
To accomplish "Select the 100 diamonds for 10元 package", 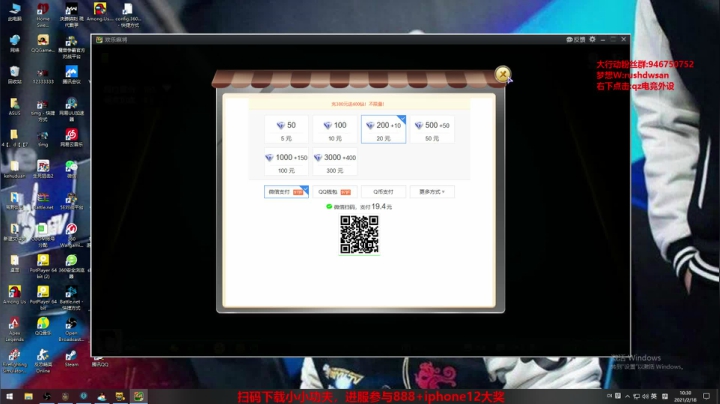I will 335,129.
